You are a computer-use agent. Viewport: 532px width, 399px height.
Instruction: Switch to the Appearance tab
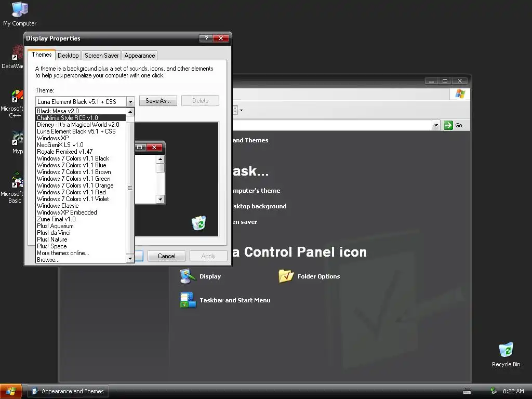[139, 55]
